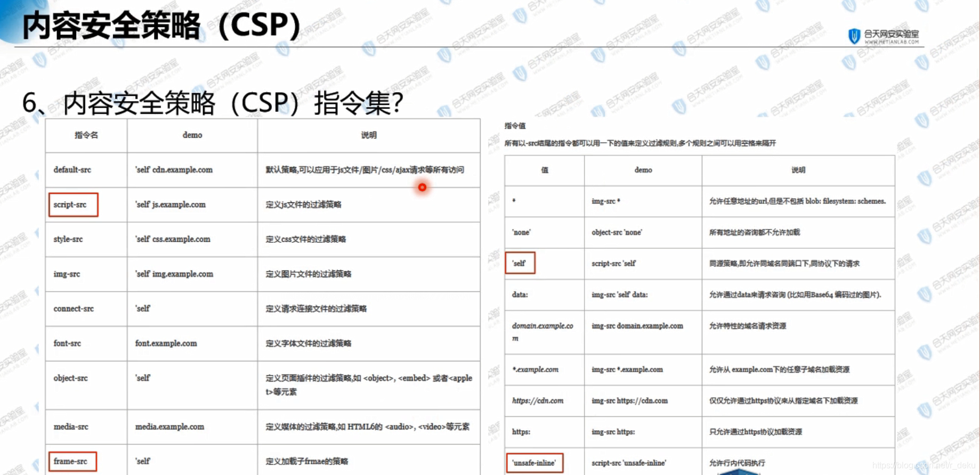Screen dimensions: 980x475
Task: Select the demo text script-src 'unsafe-inline'
Action: coord(629,463)
